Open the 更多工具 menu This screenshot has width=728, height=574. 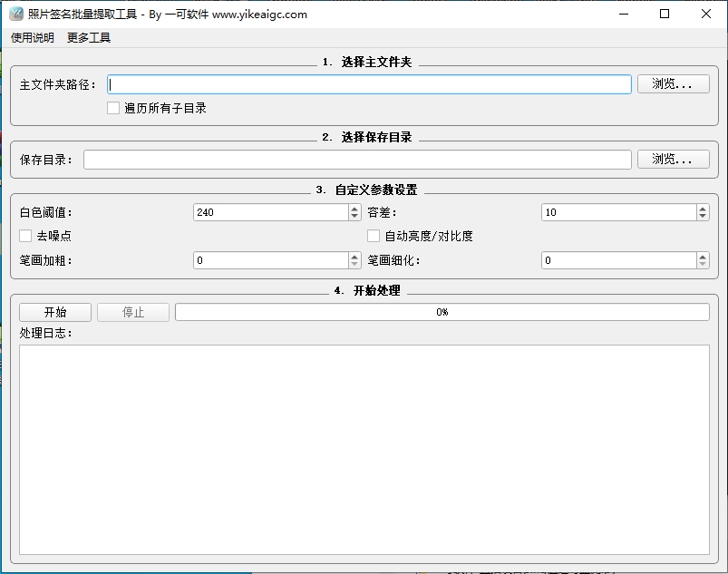pos(89,37)
